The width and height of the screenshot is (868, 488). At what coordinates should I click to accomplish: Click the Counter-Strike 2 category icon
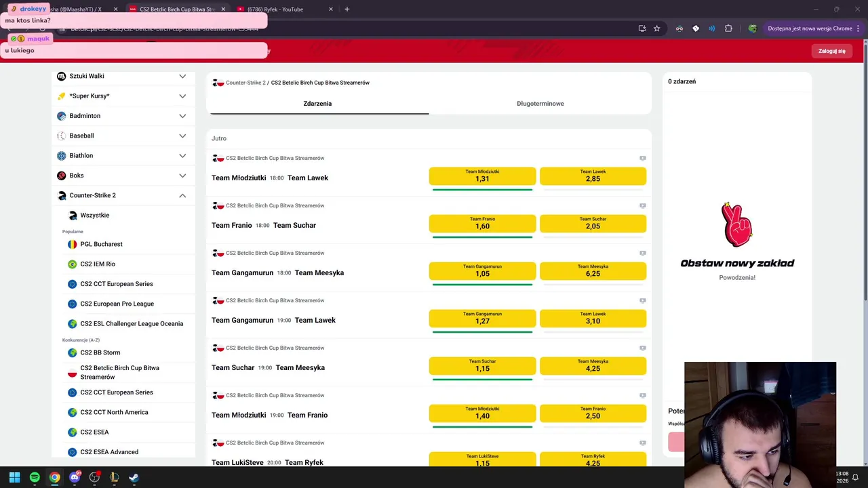click(62, 195)
